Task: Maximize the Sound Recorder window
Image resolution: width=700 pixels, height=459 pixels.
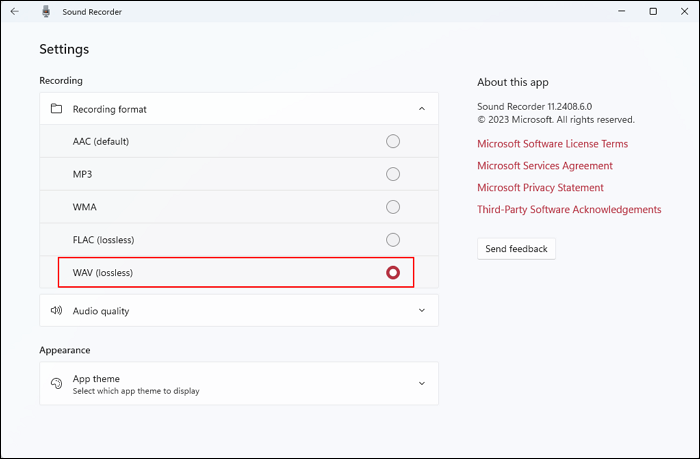Action: [653, 11]
